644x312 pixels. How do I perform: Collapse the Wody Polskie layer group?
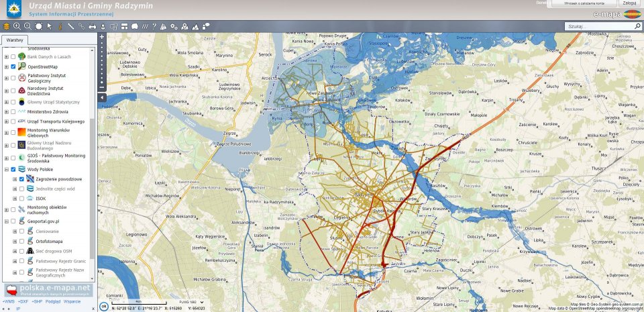[x=6, y=169]
